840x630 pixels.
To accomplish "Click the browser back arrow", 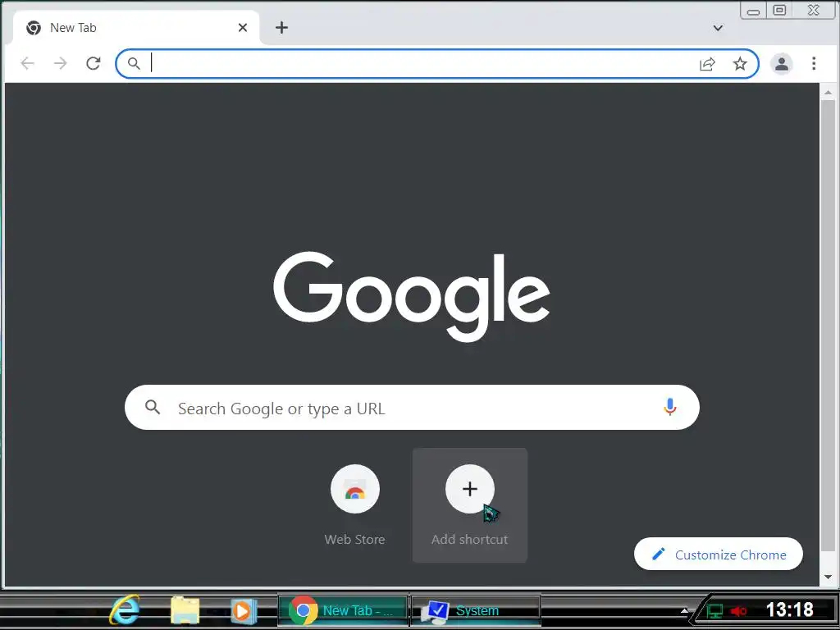I will click(x=27, y=64).
